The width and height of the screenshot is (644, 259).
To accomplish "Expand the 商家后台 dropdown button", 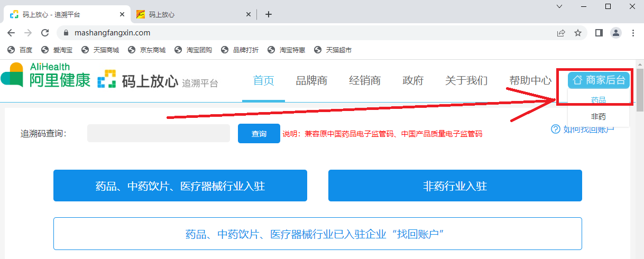I will 599,80.
